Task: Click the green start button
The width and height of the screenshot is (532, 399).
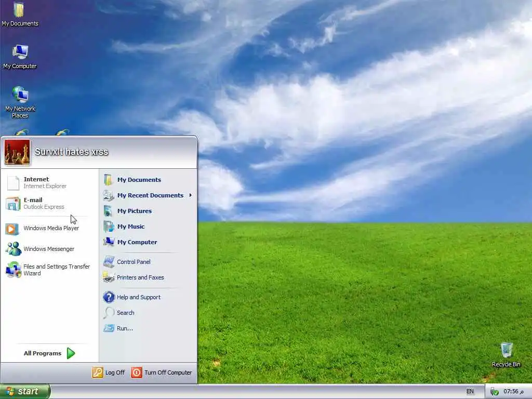Action: 25,392
